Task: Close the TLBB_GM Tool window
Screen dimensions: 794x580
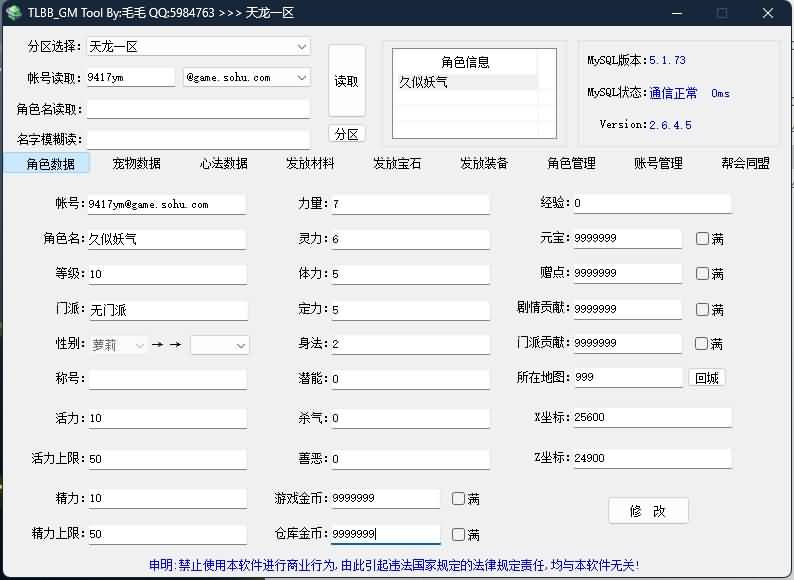Action: [768, 13]
